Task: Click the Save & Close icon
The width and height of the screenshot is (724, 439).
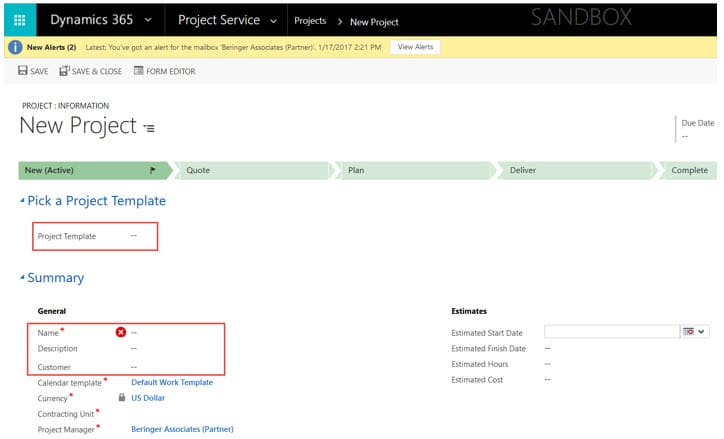Action: 64,71
